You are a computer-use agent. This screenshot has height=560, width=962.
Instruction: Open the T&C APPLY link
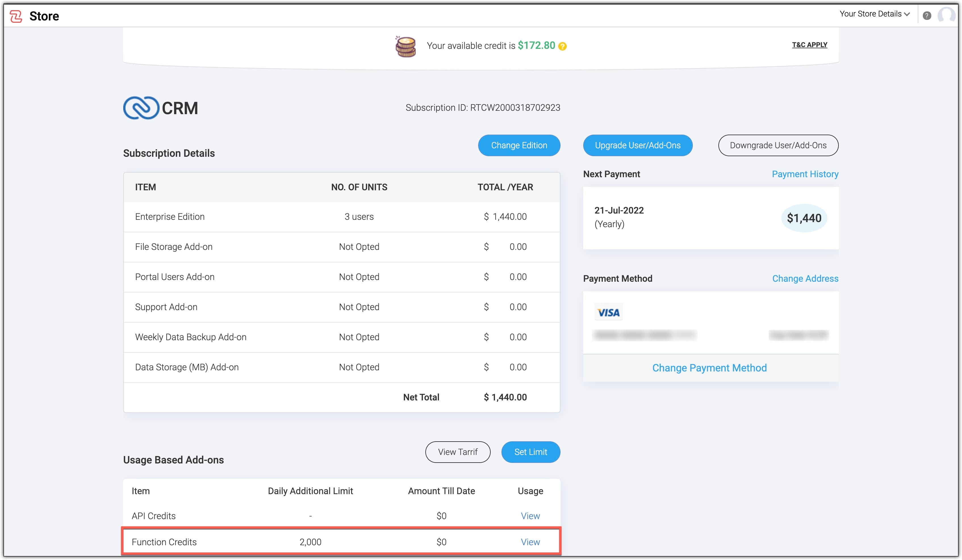point(809,45)
